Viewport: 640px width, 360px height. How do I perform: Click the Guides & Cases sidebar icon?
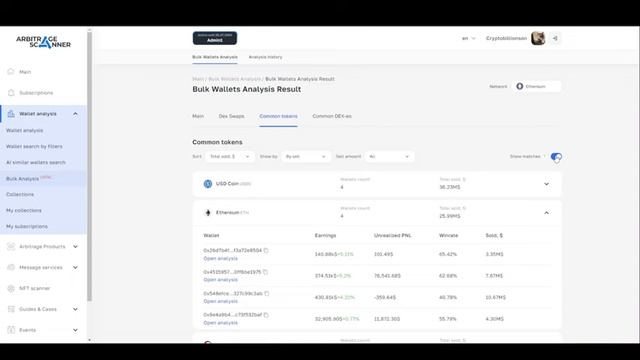11,309
